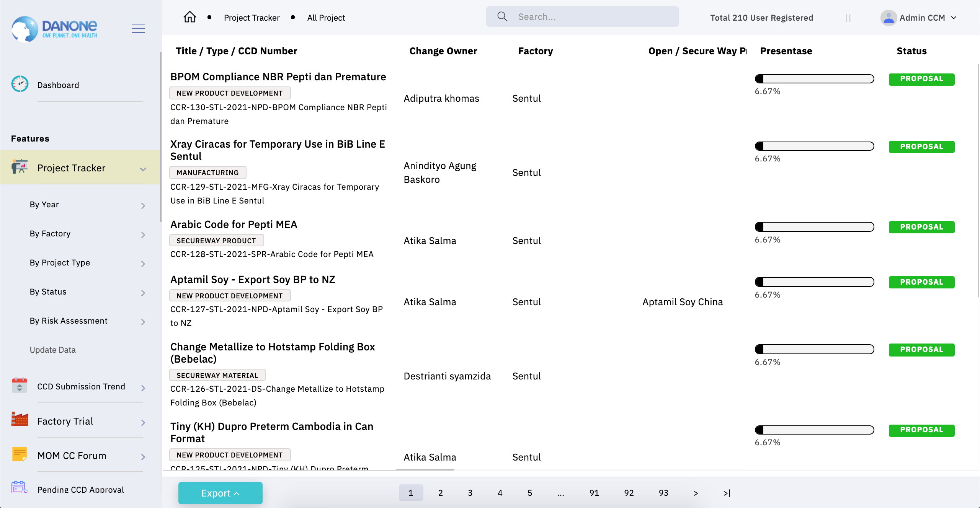Expand the Factory Trial menu
Screen dimensions: 980x508
pyautogui.click(x=143, y=423)
